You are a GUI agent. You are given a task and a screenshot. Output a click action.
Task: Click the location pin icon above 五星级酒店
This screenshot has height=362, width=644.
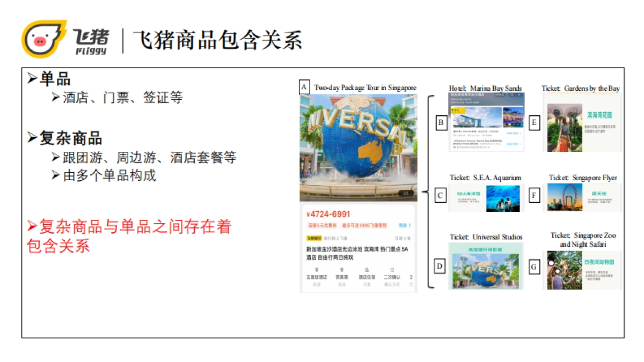coord(317,269)
